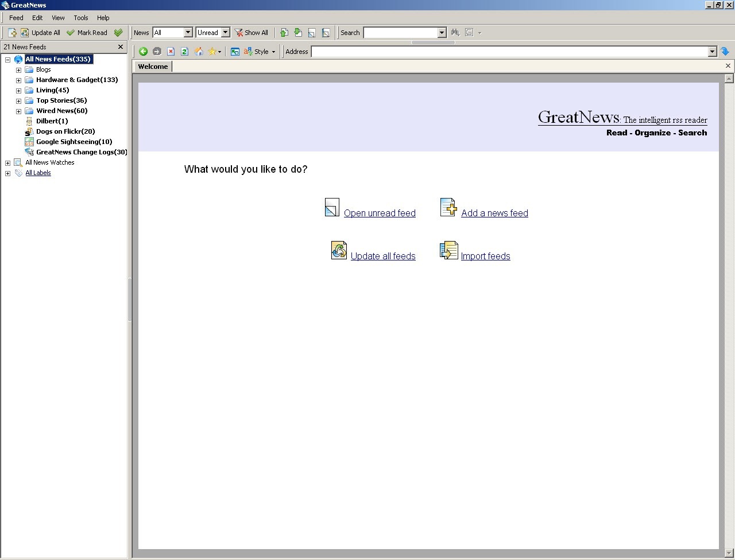
Task: Select the Welcome tab
Action: point(153,67)
